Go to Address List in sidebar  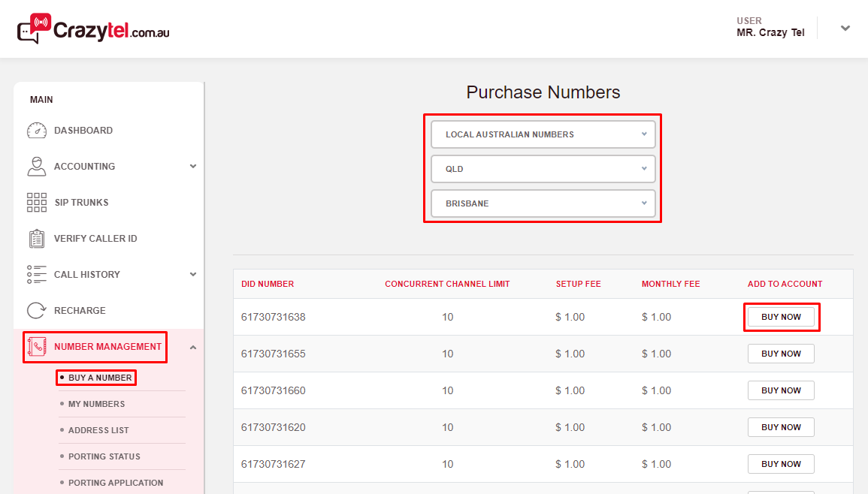[x=98, y=430]
